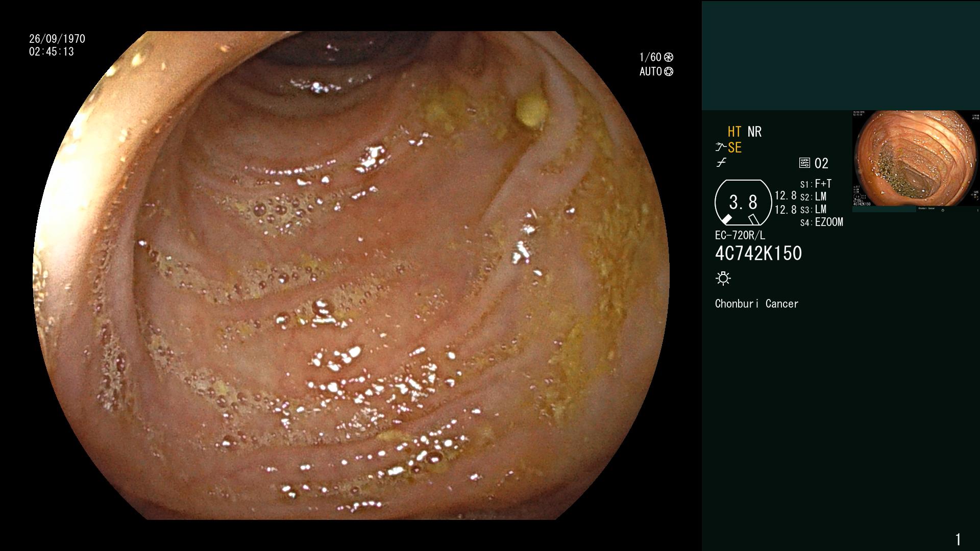Click the HT indicator label
Image resolution: width=980 pixels, height=551 pixels.
734,132
